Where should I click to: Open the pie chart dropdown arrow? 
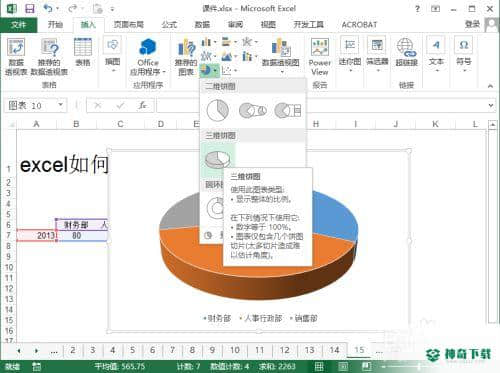click(215, 70)
